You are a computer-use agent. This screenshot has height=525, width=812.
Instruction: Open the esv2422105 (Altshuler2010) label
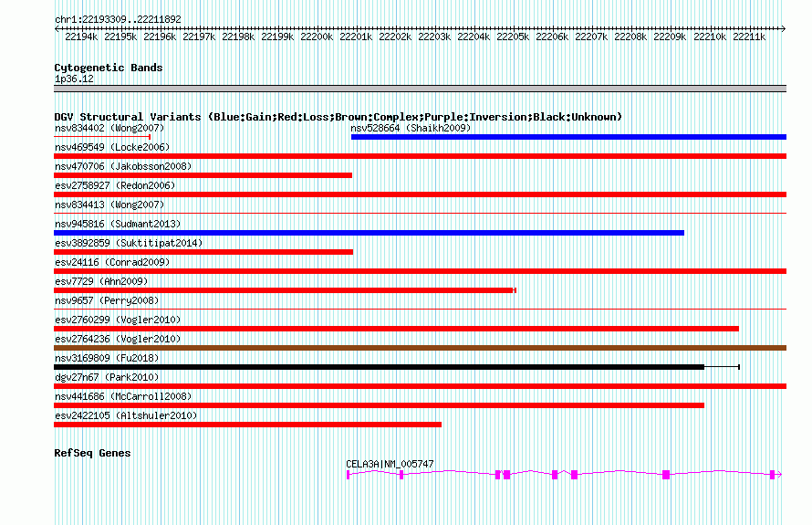[126, 415]
